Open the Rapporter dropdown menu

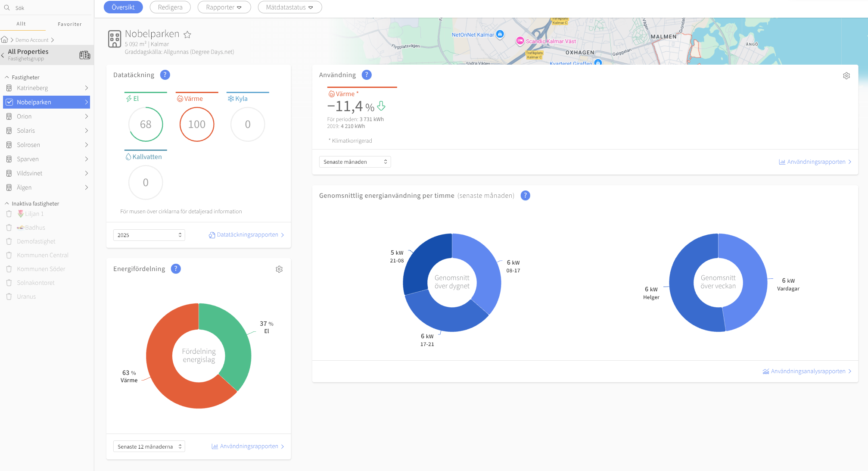coord(224,7)
